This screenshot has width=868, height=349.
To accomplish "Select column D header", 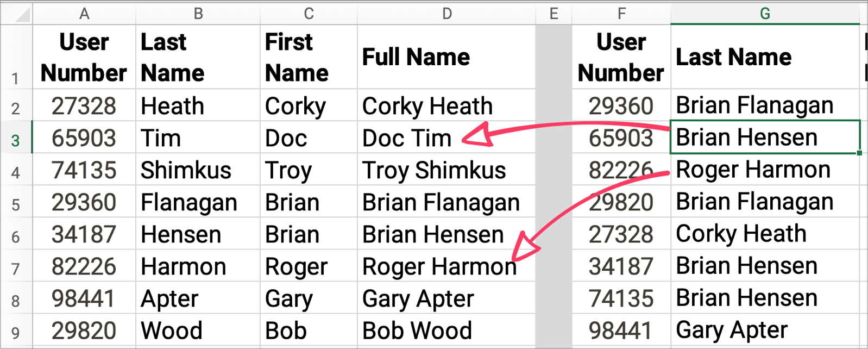I will pos(446,14).
